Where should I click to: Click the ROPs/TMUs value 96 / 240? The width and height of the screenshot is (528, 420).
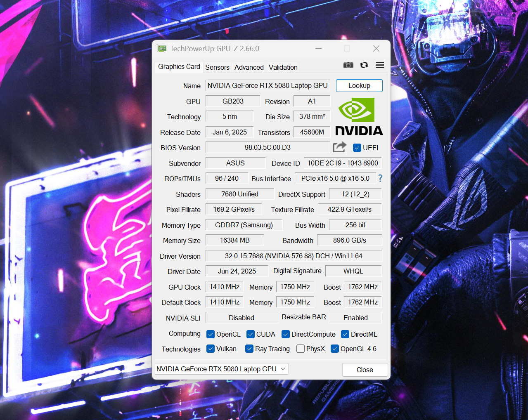[227, 178]
